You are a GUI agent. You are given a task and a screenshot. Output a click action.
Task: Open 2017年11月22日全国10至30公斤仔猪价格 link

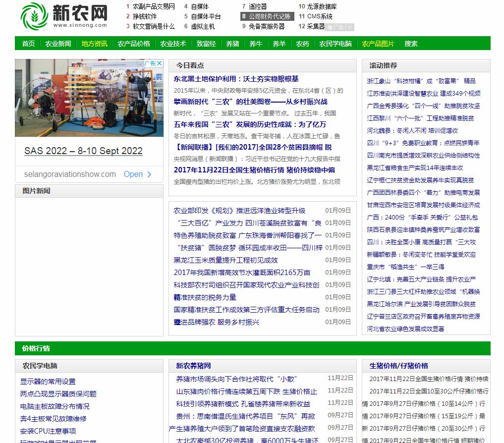(x=429, y=391)
